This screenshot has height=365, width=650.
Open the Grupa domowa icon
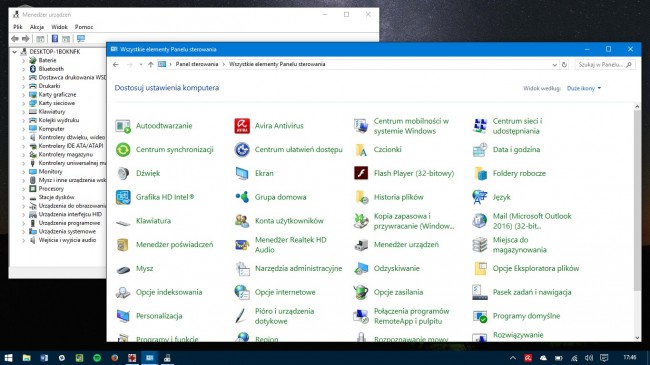coord(242,197)
